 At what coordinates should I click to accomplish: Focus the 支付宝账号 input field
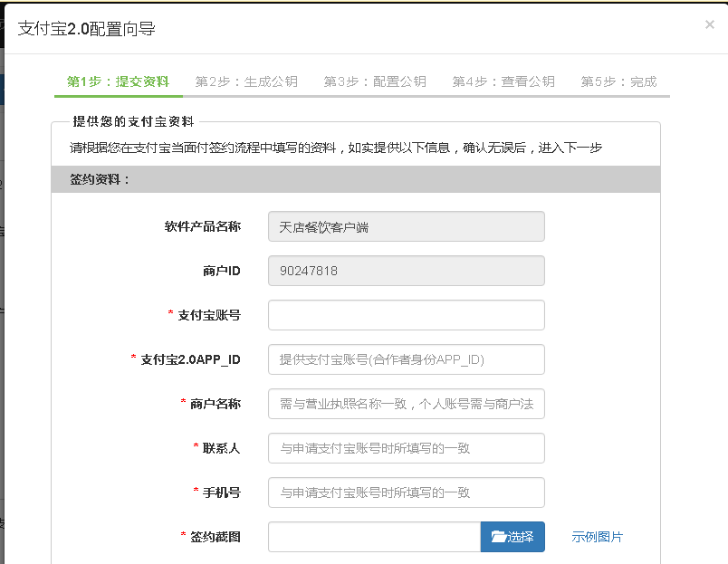coord(407,315)
